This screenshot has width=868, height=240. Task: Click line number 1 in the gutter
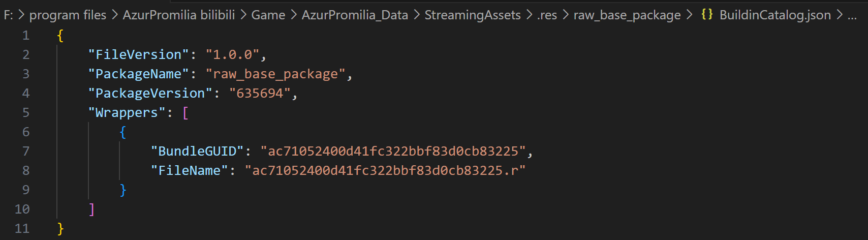click(x=26, y=35)
